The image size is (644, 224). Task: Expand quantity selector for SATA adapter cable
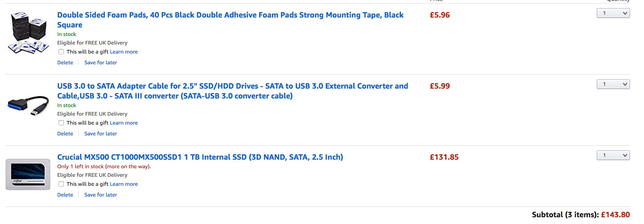pyautogui.click(x=613, y=84)
